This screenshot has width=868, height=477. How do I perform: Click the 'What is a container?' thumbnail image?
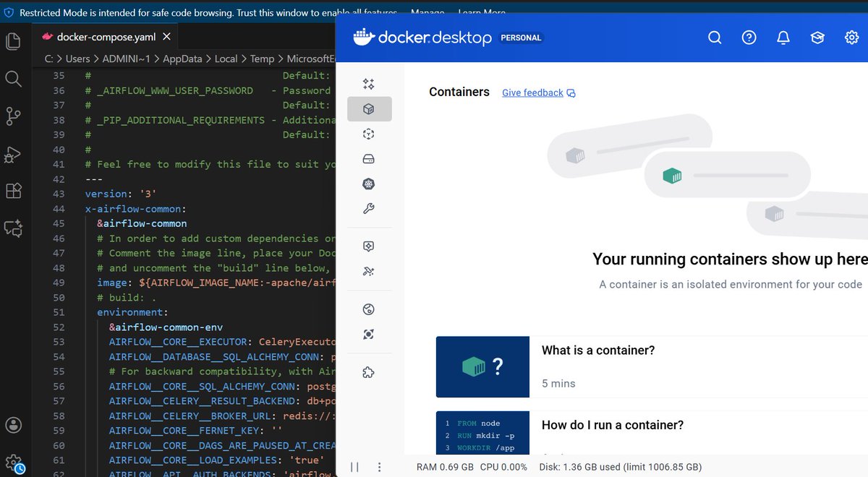pos(482,367)
